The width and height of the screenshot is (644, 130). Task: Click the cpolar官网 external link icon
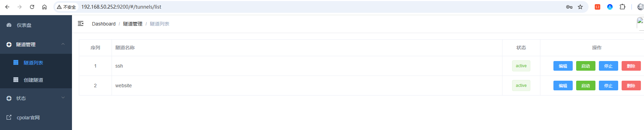click(x=9, y=117)
